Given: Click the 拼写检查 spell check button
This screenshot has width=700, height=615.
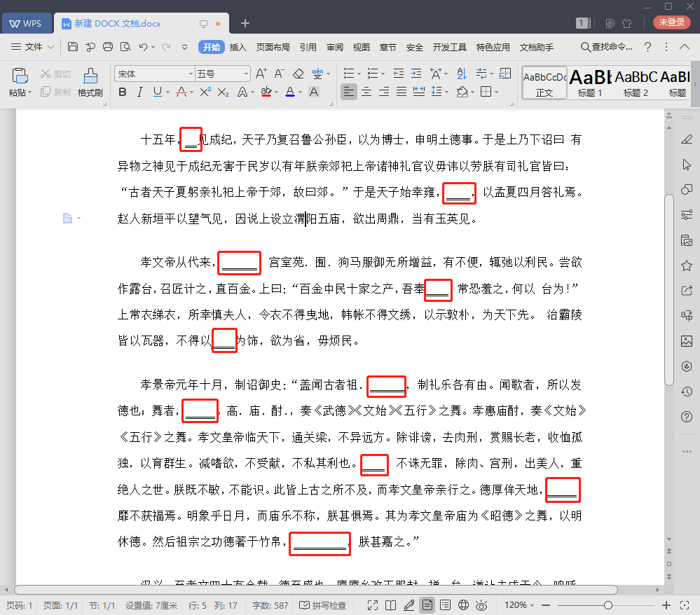Looking at the screenshot, I should click(322, 604).
